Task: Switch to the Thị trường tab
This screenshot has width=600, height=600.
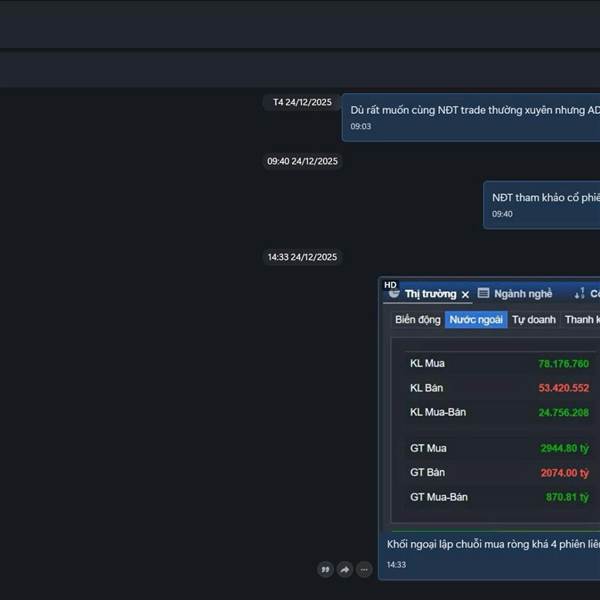Action: point(430,294)
